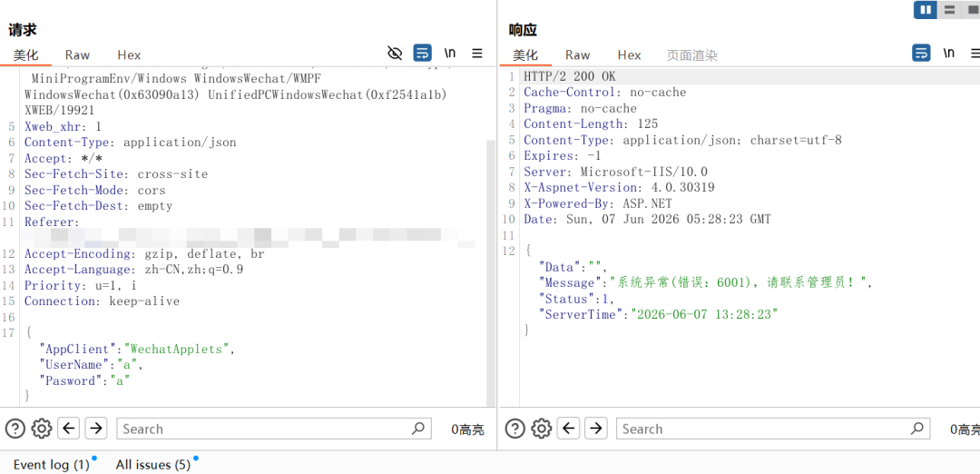Toggle \n display in request panel

click(450, 53)
